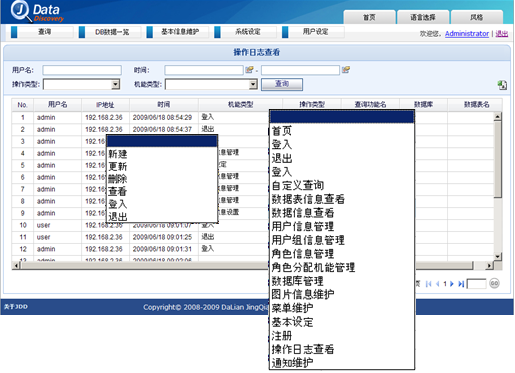Open the 操作类型 dropdown arrow

tap(115, 84)
